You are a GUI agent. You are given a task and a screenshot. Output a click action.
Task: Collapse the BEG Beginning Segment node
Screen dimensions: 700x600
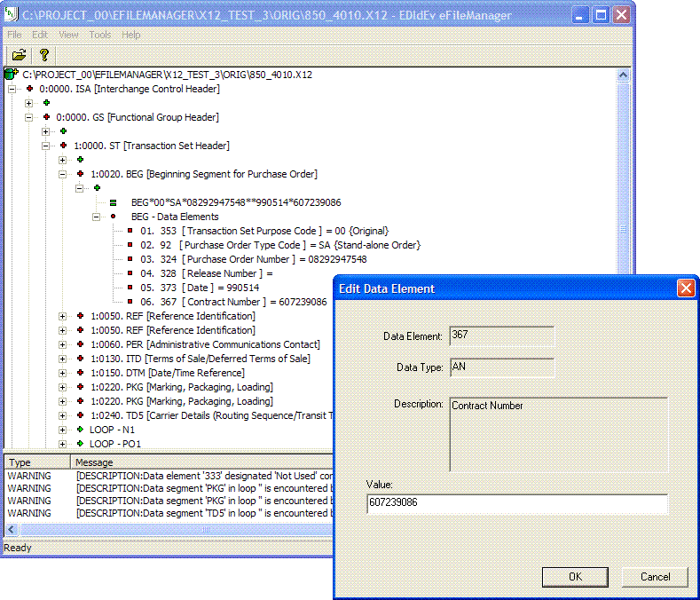tap(63, 174)
